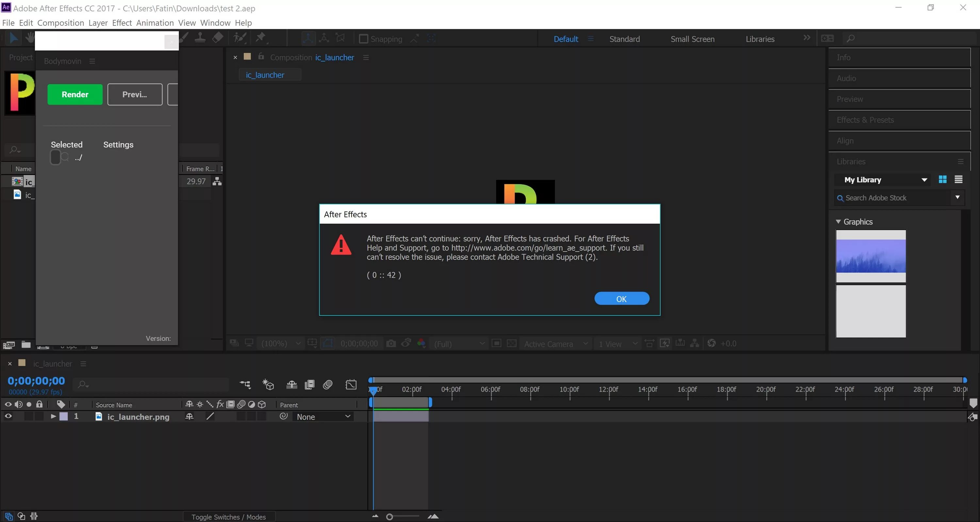Open the Adobe Stock search dropdown arrow
Image resolution: width=980 pixels, height=522 pixels.
[957, 197]
